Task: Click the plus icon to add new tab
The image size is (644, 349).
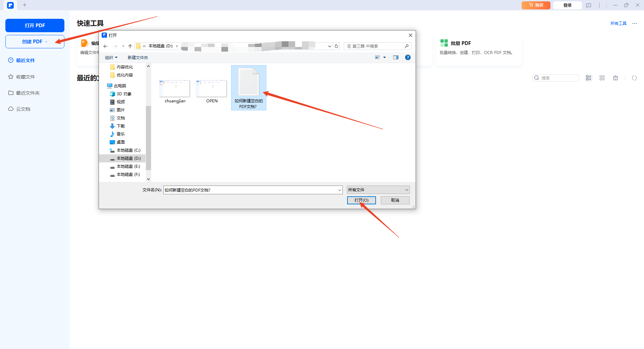Action: click(x=24, y=5)
